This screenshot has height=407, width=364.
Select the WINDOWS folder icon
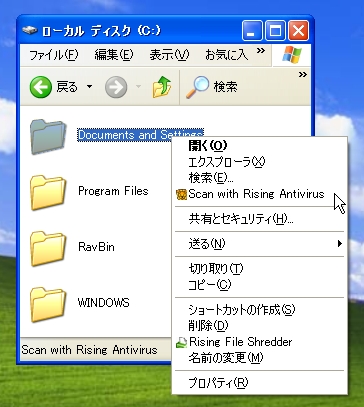click(48, 304)
